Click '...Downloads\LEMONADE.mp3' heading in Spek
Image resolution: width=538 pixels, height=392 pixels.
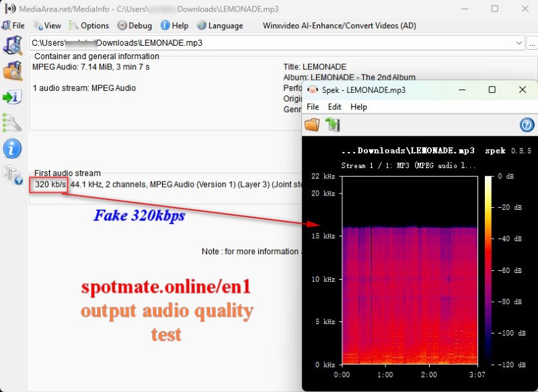408,151
